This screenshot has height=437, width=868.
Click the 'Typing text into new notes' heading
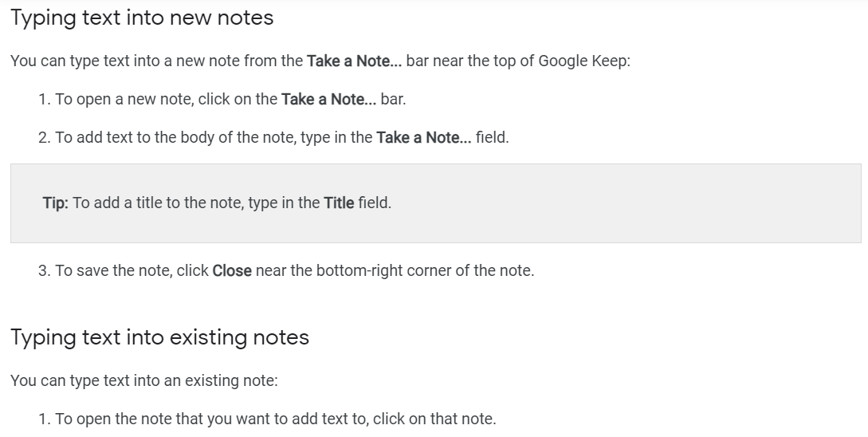click(x=142, y=18)
